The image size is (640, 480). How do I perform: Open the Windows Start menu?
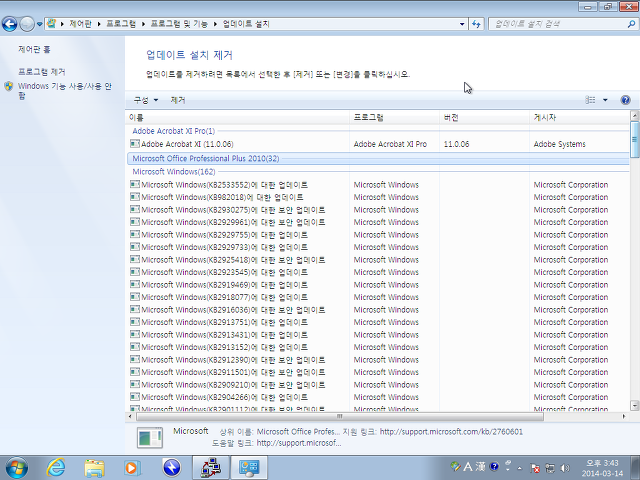(17, 468)
